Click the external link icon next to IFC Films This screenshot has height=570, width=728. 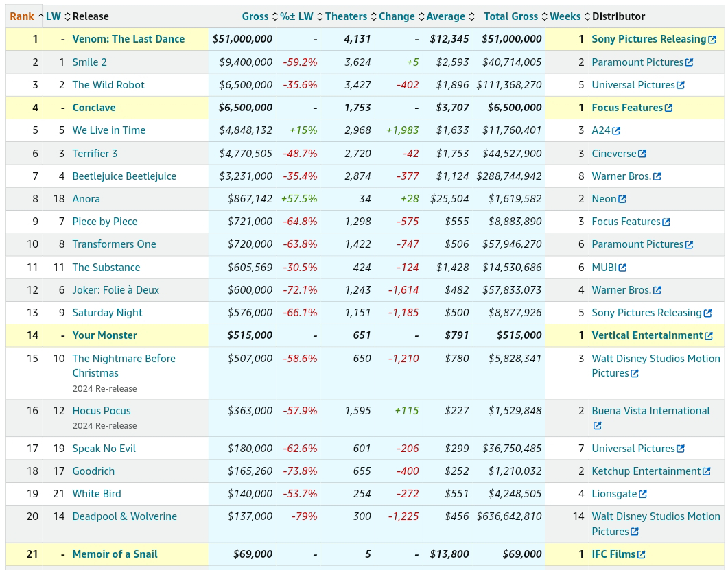pos(641,554)
